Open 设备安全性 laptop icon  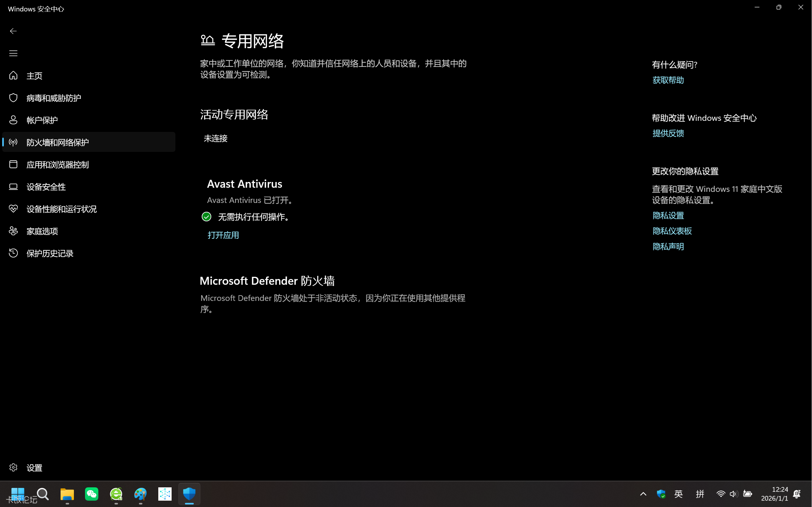click(x=46, y=187)
